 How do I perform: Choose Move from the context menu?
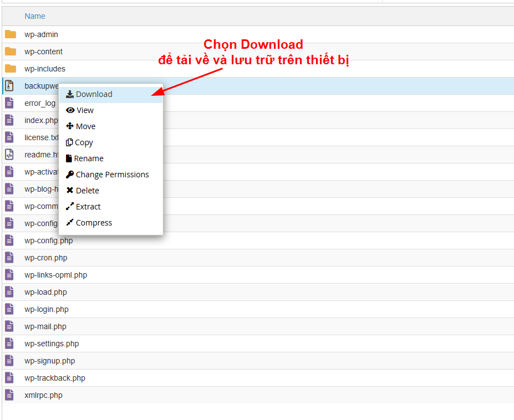pos(111,126)
